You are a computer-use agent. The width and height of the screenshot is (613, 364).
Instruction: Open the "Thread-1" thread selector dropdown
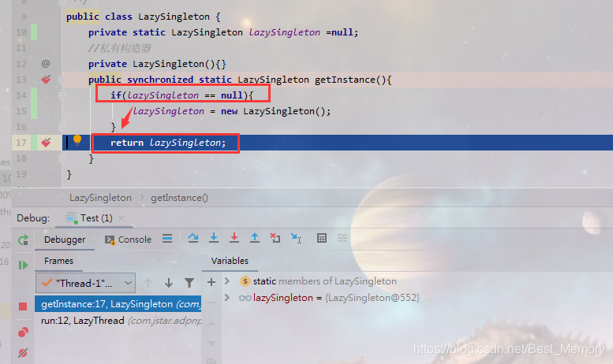pyautogui.click(x=86, y=283)
